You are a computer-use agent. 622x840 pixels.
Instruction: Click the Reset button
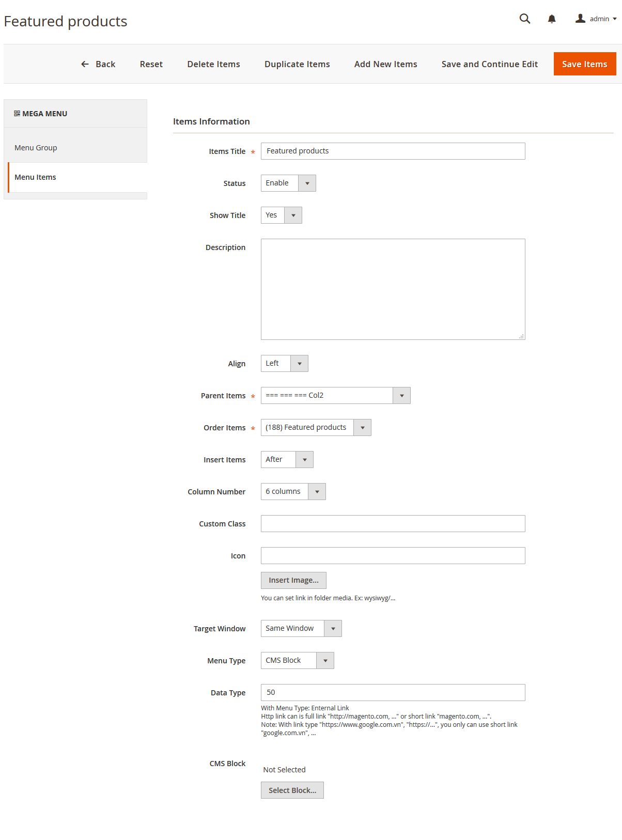click(x=151, y=64)
